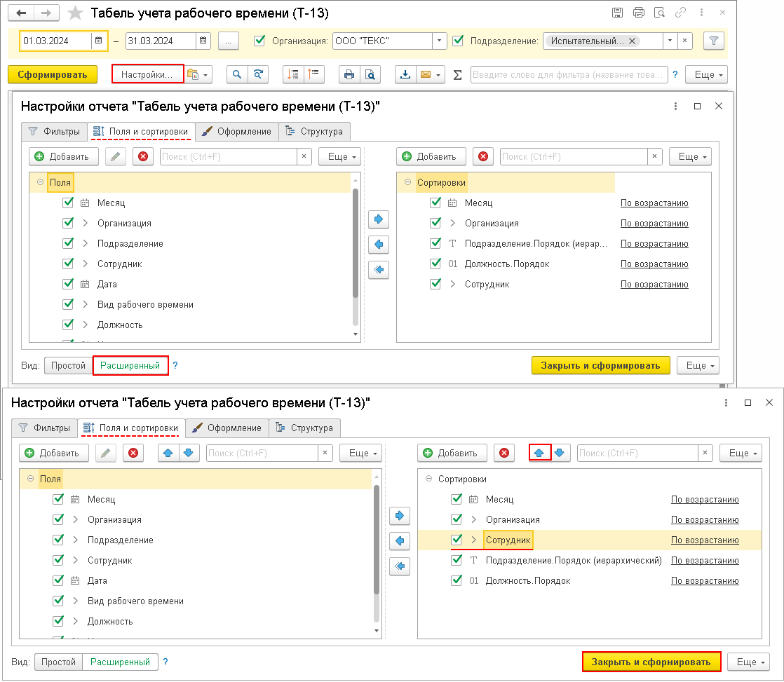Uncheck Вид рабочего времени in upper Поля list

(x=68, y=304)
